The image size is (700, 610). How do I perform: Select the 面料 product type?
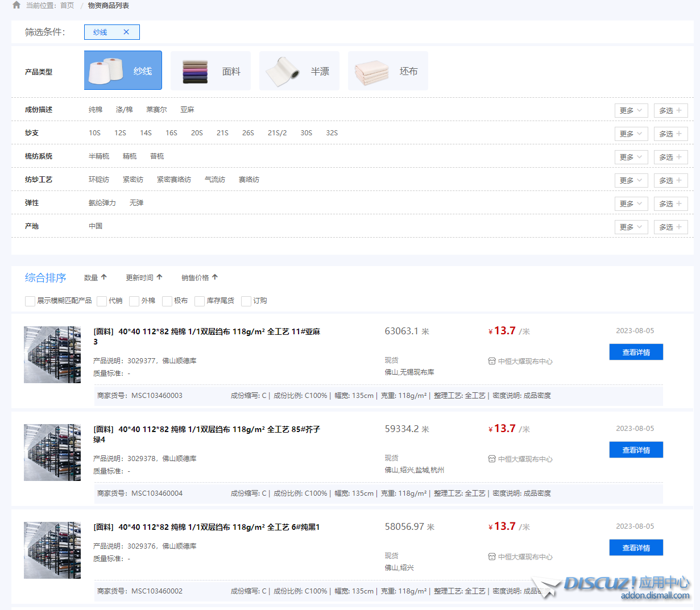pyautogui.click(x=210, y=71)
